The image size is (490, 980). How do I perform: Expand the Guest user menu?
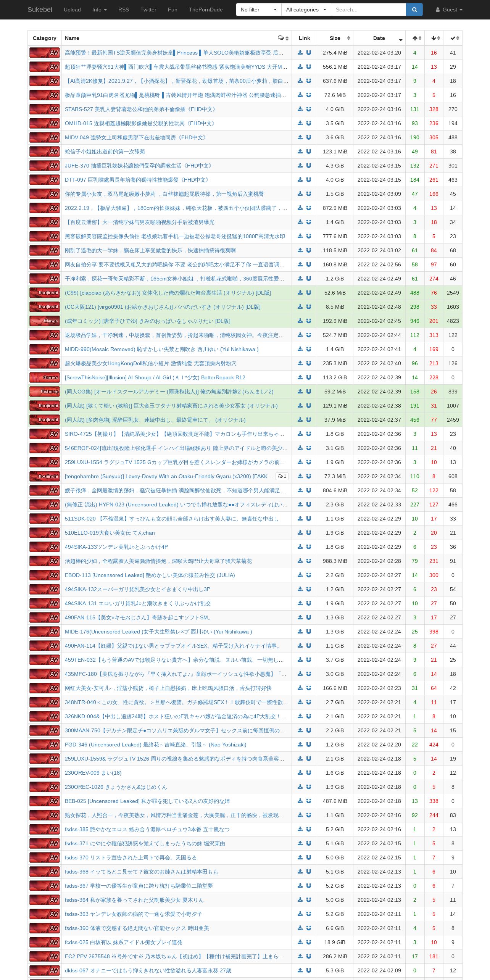449,10
